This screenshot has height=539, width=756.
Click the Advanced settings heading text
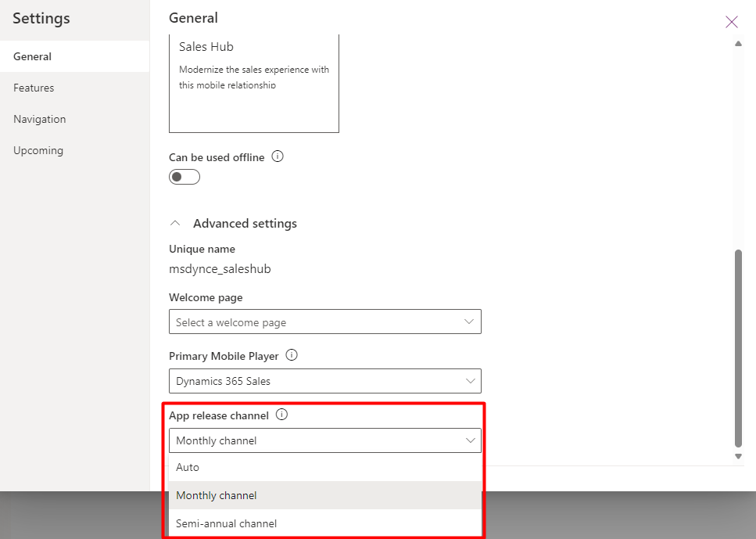[245, 224]
